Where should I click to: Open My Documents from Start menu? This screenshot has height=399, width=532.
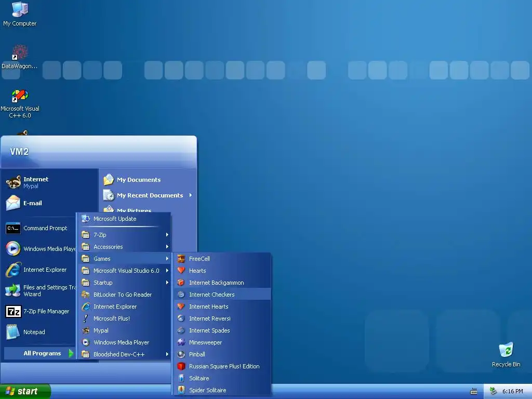point(148,180)
